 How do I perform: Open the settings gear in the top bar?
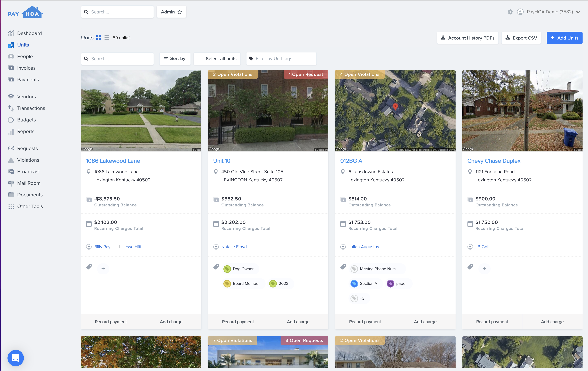(510, 11)
